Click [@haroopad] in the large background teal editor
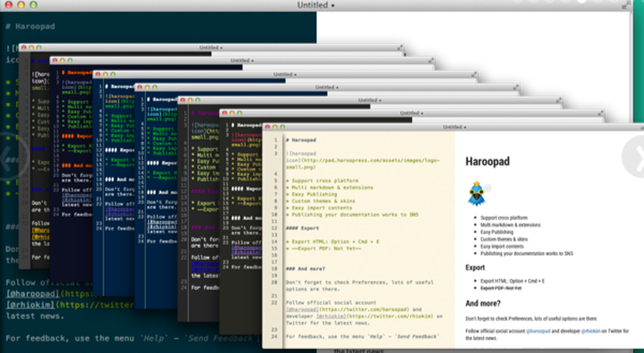Screen dimensions: 644x353 (33, 294)
